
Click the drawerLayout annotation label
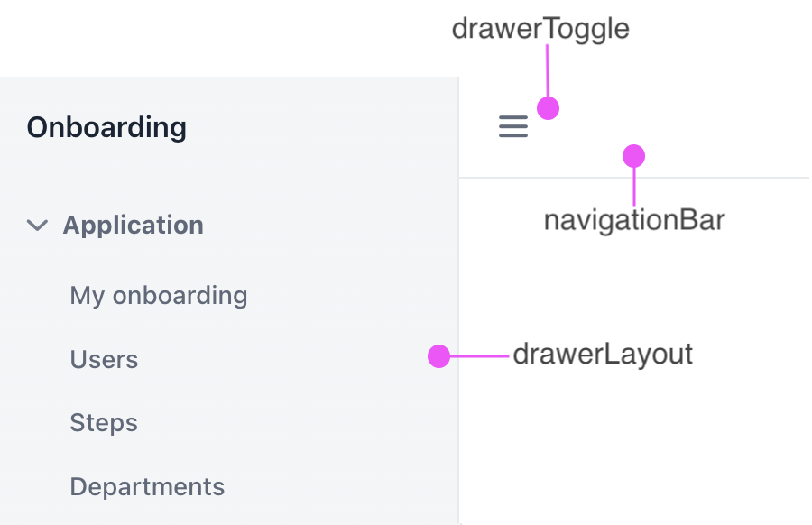tap(603, 355)
